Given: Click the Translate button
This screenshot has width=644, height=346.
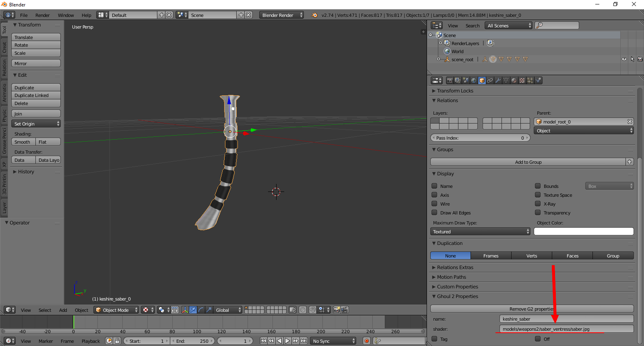Looking at the screenshot, I should pos(36,37).
